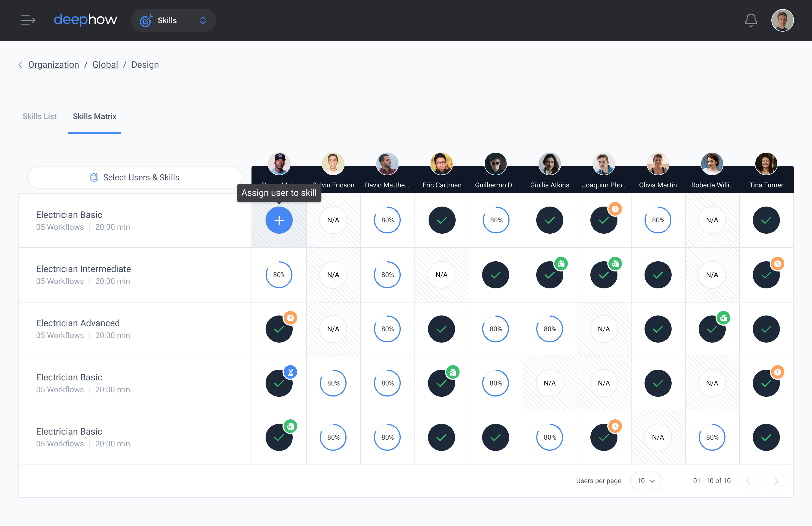This screenshot has width=812, height=526.
Task: Select the Electrician Intermediate skill name
Action: click(x=83, y=269)
